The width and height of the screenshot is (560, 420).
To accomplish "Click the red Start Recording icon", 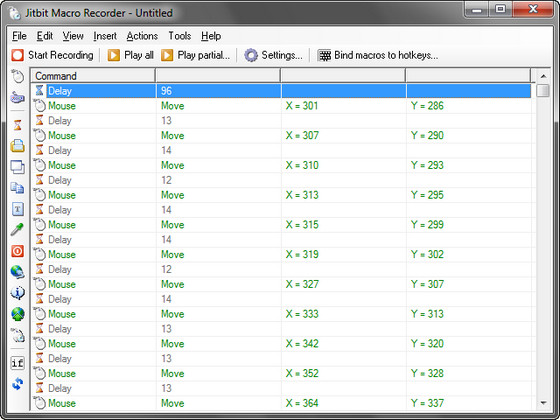I will [17, 55].
